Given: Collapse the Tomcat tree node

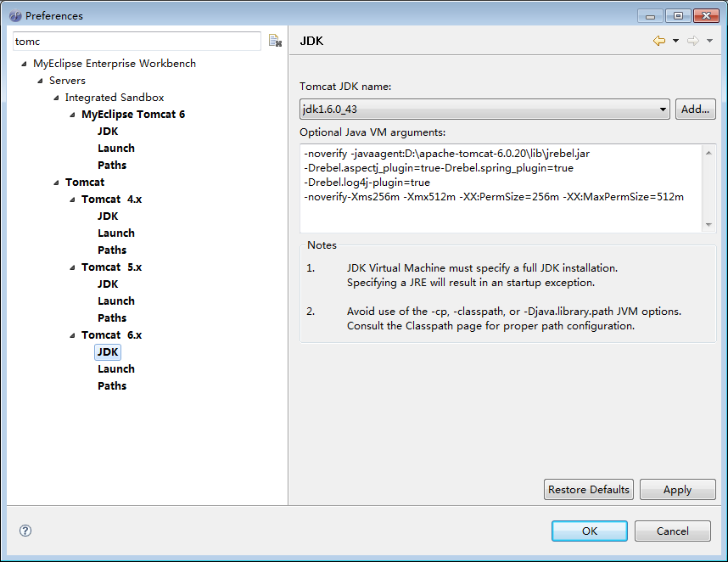Looking at the screenshot, I should (x=56, y=183).
